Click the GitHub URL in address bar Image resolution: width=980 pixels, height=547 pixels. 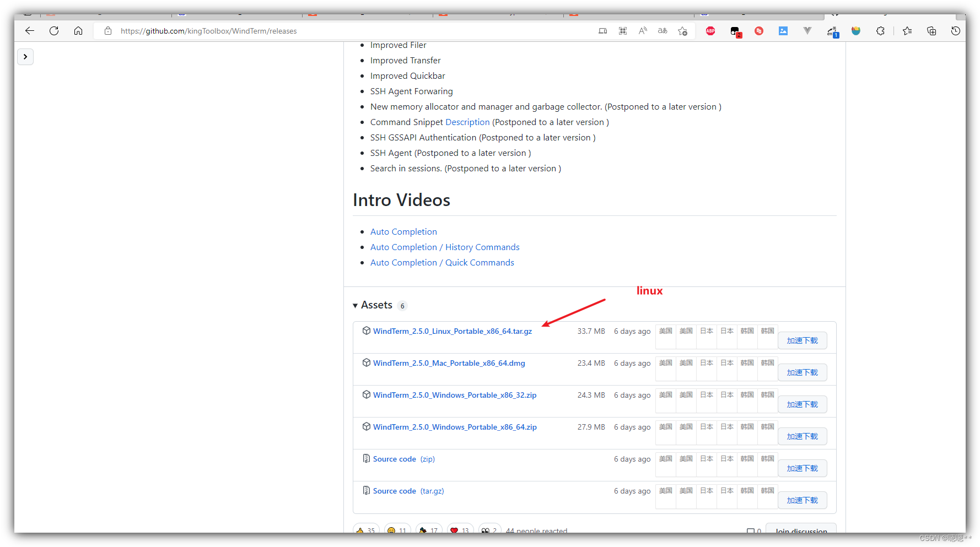(x=209, y=31)
